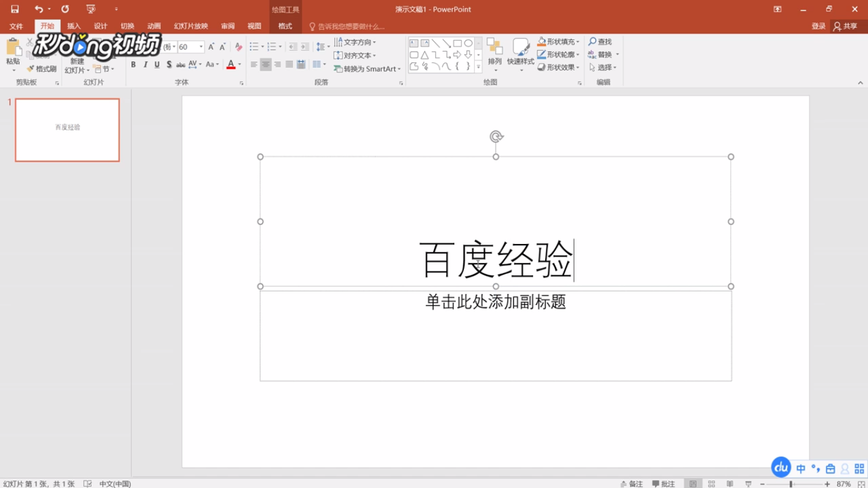Align text to the left

pos(254,65)
